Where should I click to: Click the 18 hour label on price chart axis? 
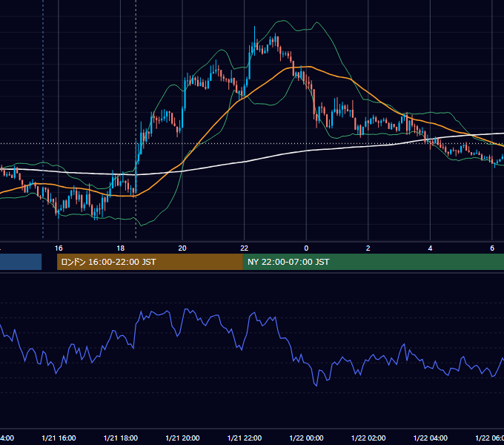tap(121, 248)
